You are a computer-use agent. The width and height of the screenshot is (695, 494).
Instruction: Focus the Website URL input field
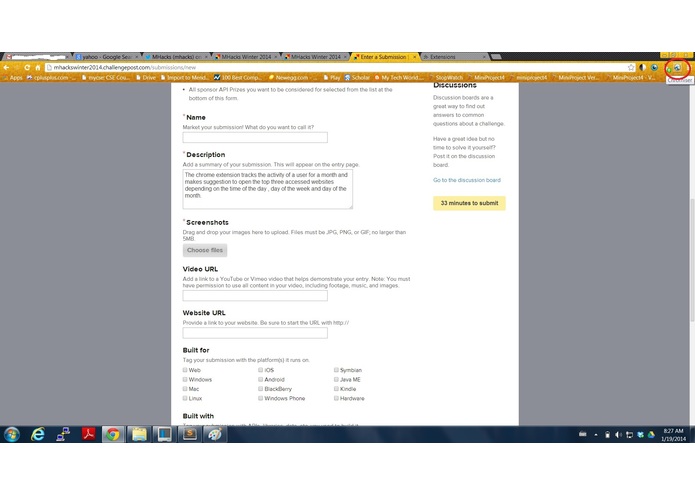point(255,333)
